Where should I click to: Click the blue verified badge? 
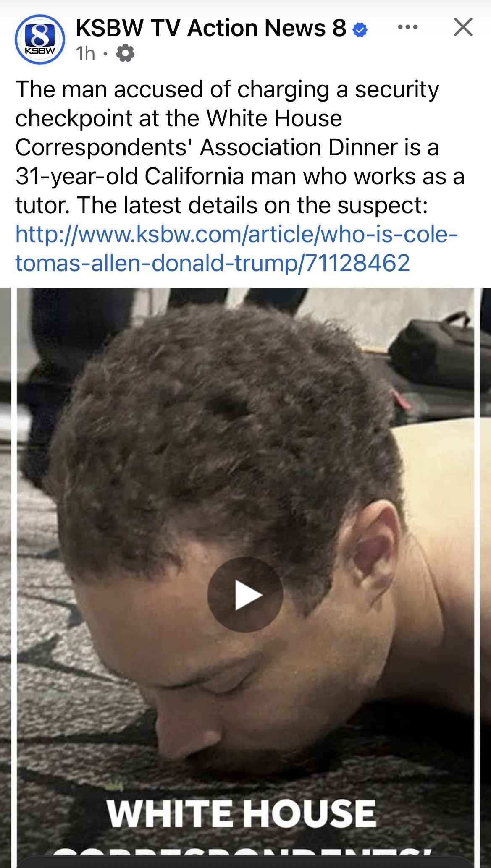click(x=360, y=29)
